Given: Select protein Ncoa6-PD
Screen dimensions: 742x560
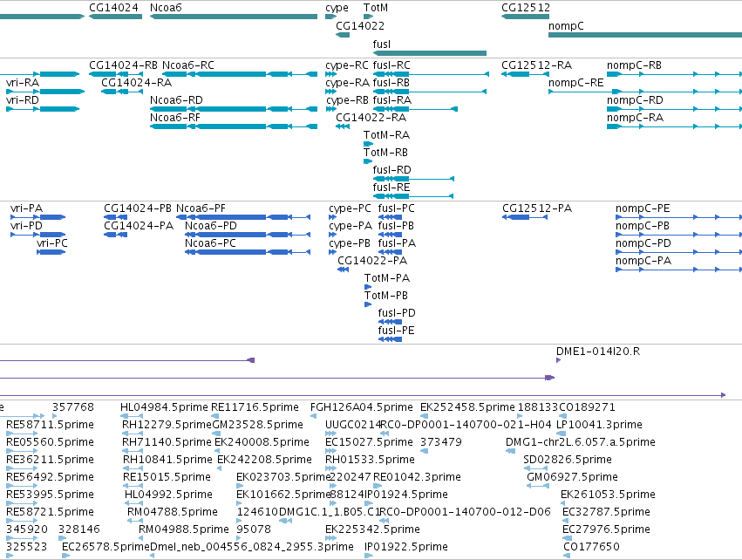Looking at the screenshot, I should coord(248,235).
